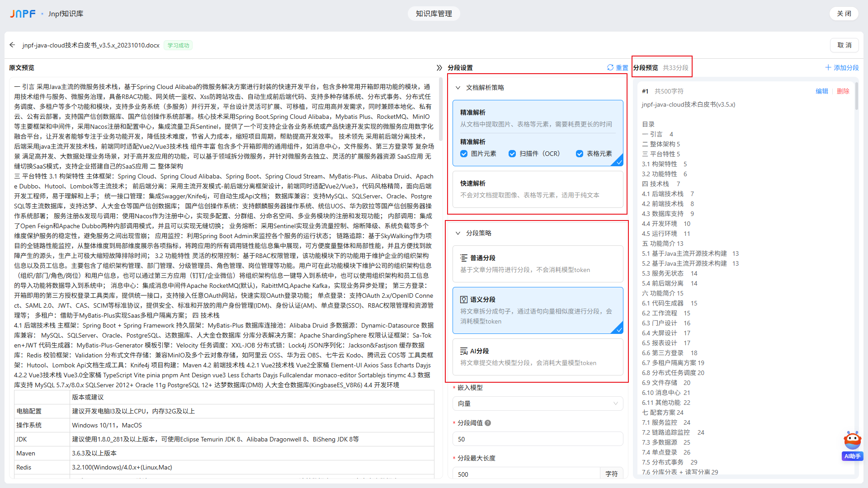Screen dimensions: 868x488
Task: Collapse original preview with double-chevron icon
Action: point(439,68)
